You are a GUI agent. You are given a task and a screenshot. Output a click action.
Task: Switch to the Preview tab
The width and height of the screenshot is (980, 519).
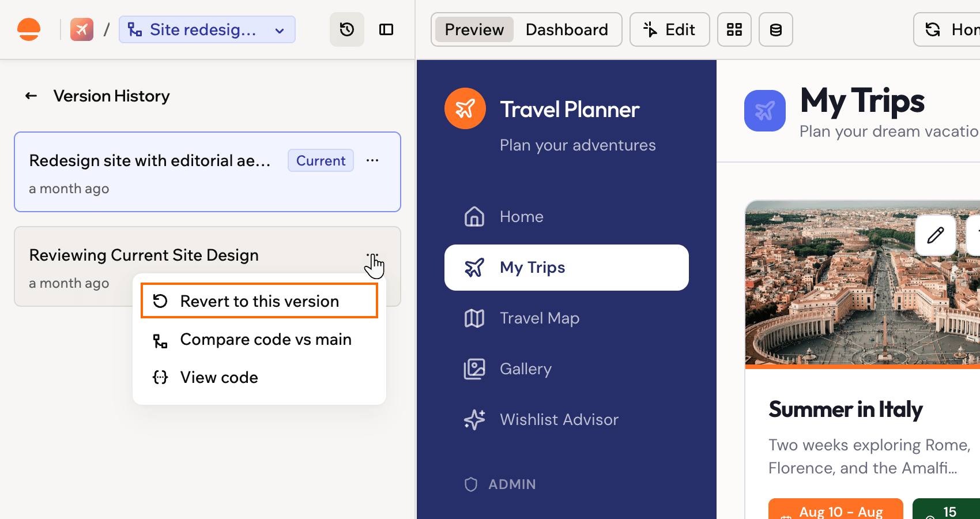(x=474, y=29)
